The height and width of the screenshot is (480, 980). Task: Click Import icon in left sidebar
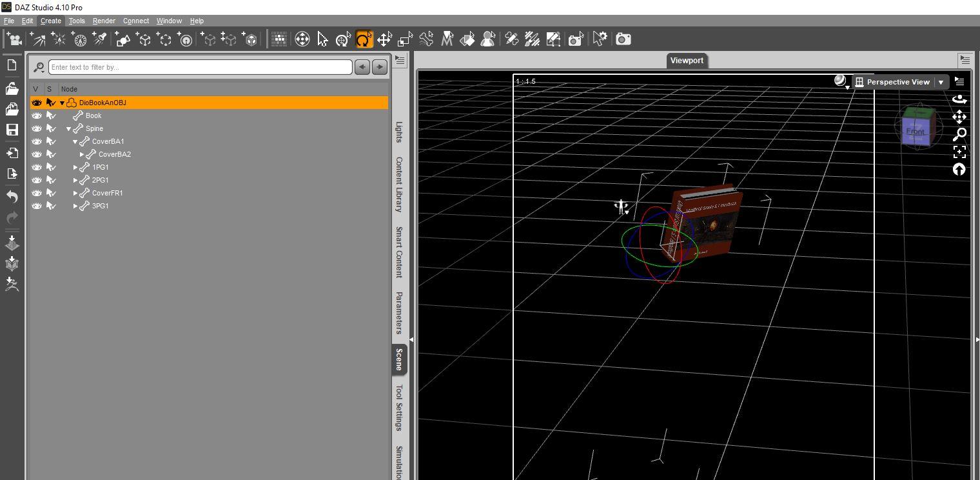click(12, 153)
